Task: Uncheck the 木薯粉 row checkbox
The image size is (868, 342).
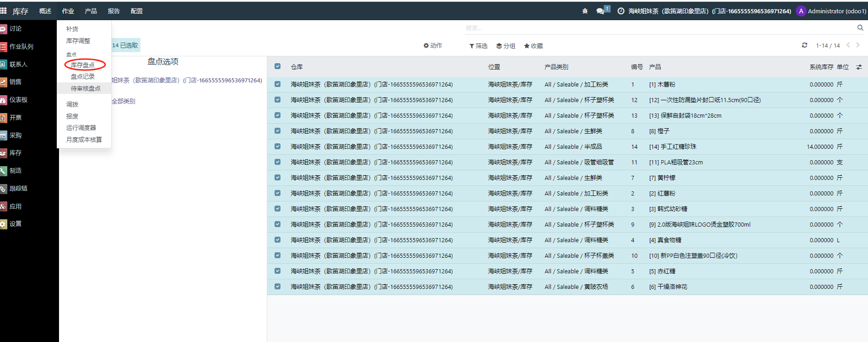Action: [x=277, y=84]
